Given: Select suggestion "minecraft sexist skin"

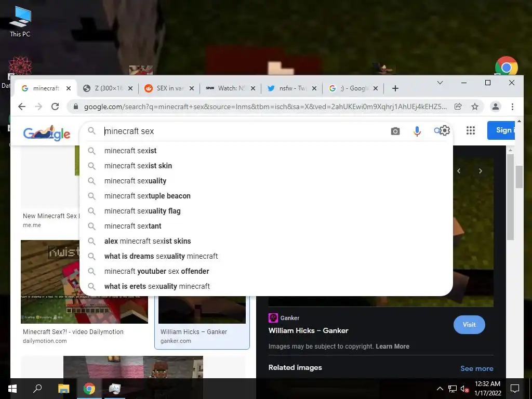Looking at the screenshot, I should point(266,166).
